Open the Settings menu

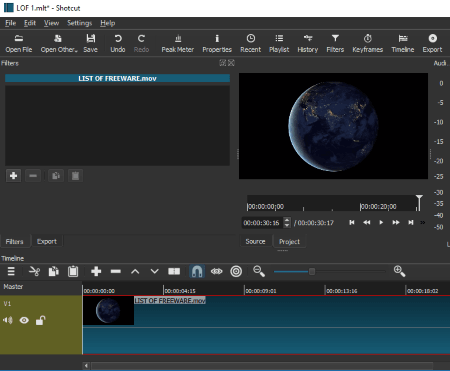(x=79, y=23)
